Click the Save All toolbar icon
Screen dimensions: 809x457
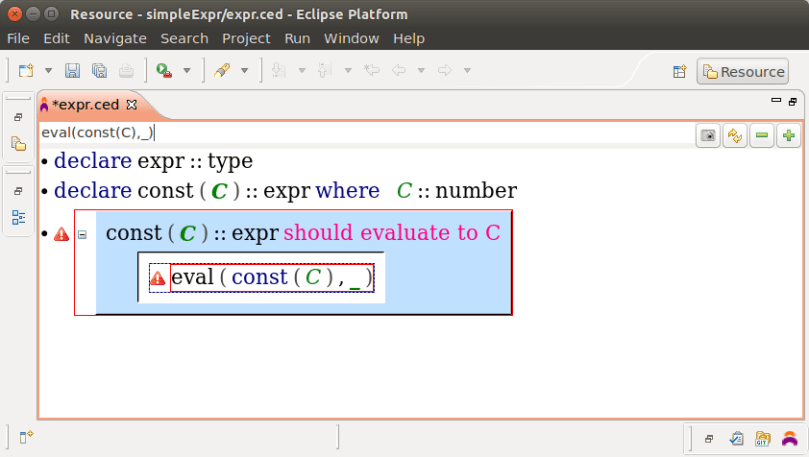pos(99,71)
